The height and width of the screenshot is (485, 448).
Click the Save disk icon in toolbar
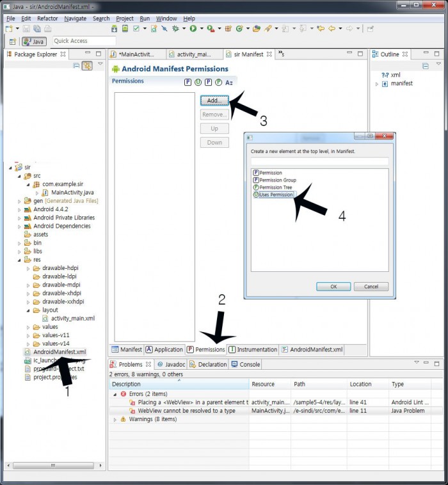click(26, 29)
